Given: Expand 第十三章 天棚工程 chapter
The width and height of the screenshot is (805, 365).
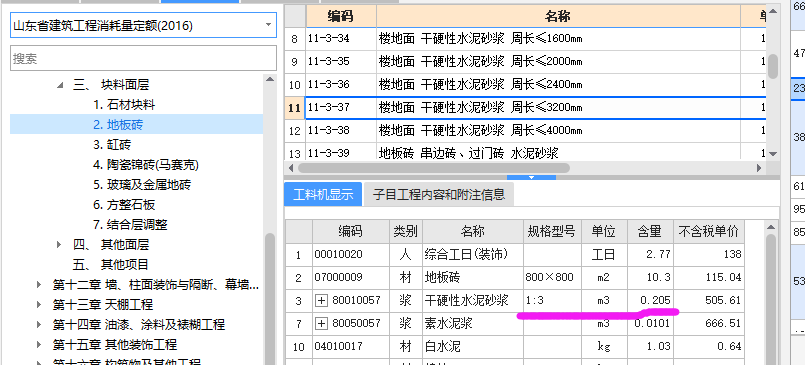Looking at the screenshot, I should 40,304.
